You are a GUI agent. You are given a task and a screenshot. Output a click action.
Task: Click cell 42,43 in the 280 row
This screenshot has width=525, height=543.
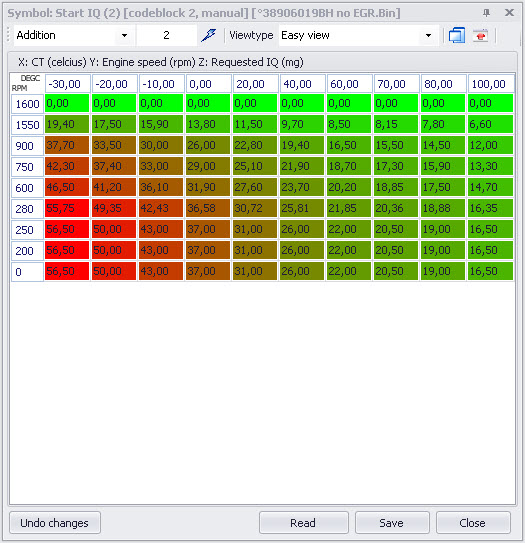(x=161, y=208)
